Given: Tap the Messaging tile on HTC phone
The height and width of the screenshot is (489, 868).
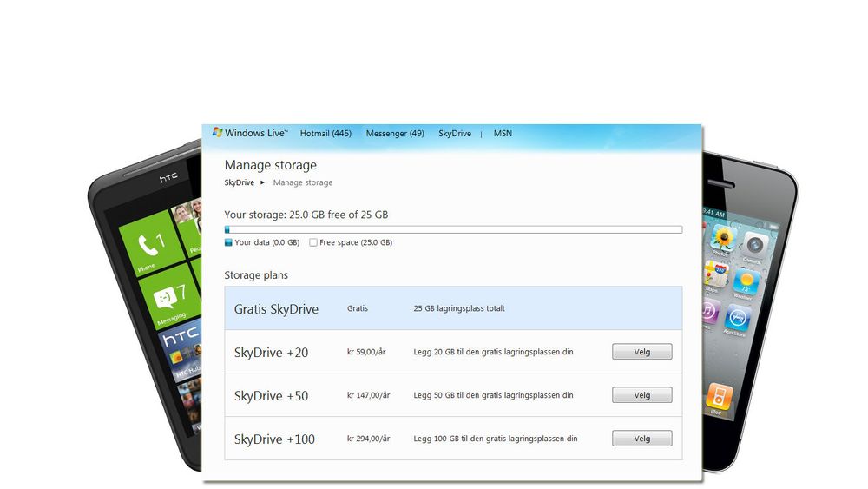Looking at the screenshot, I should [x=168, y=297].
